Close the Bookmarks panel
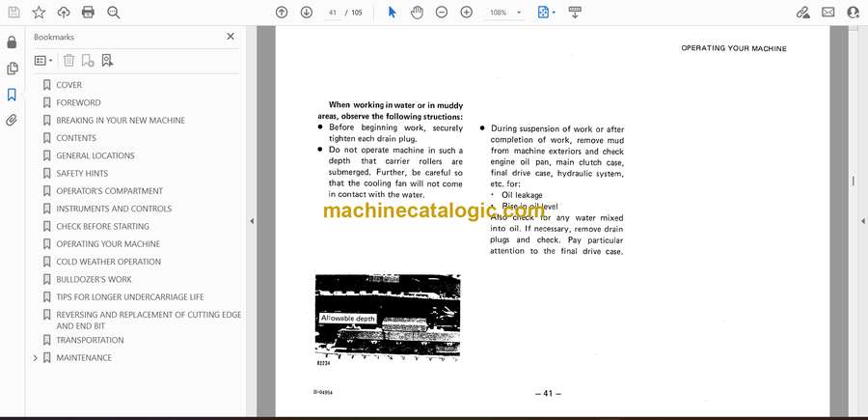 click(231, 37)
